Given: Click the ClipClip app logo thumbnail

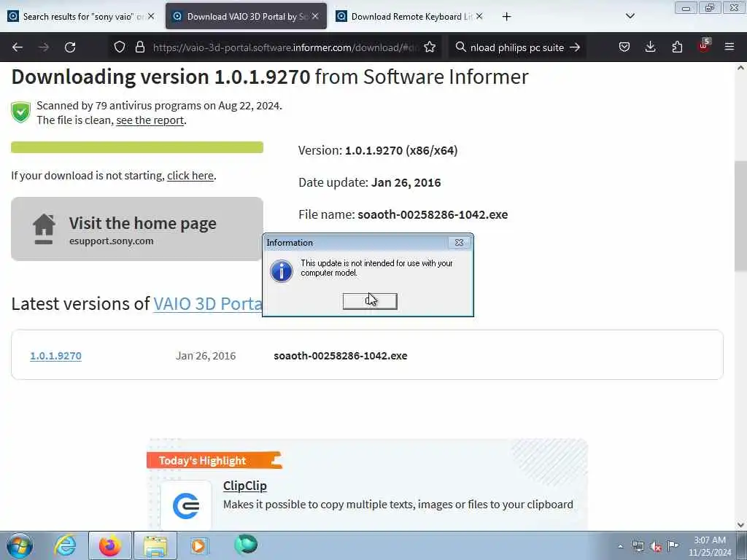Looking at the screenshot, I should (186, 506).
